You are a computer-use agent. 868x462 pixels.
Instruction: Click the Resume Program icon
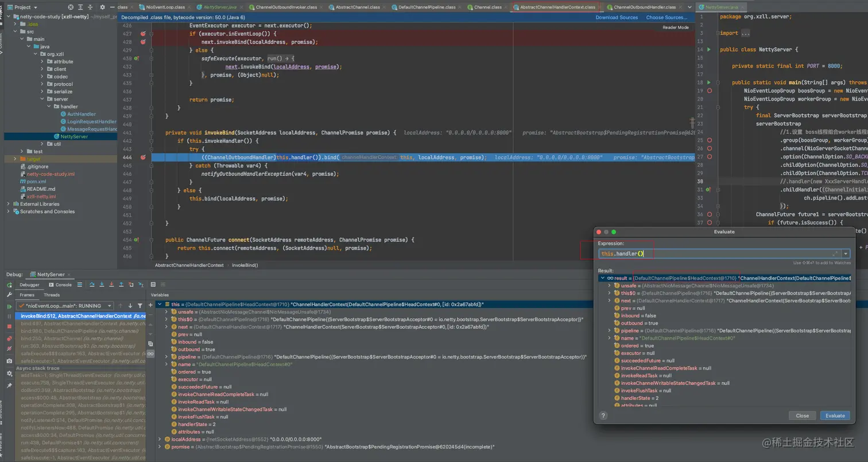click(9, 306)
